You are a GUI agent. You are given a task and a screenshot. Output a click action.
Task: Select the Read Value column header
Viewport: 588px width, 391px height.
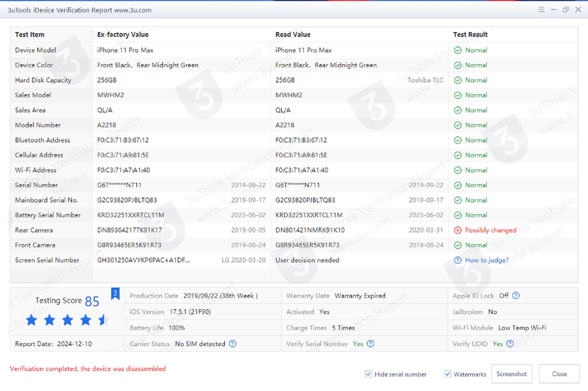(293, 34)
